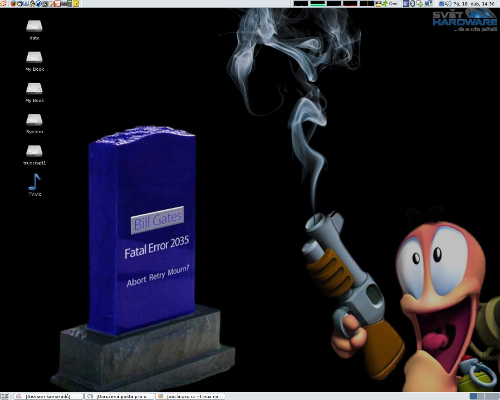Click the network connection tray icon

click(x=429, y=3)
